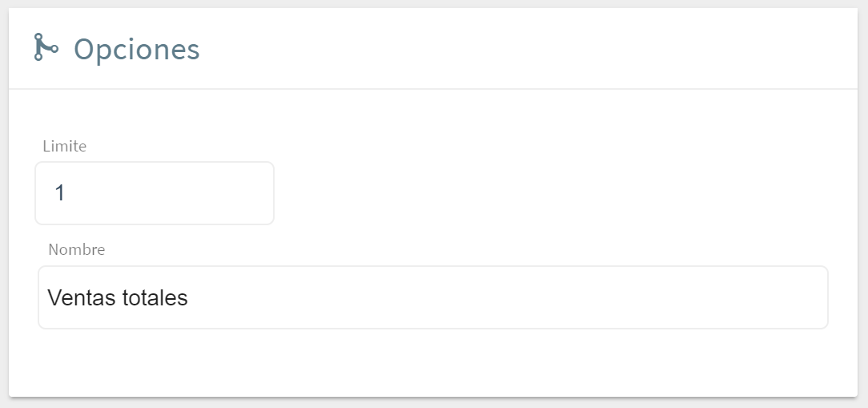This screenshot has height=408, width=868.
Task: Focus the Limite input field
Action: point(155,193)
